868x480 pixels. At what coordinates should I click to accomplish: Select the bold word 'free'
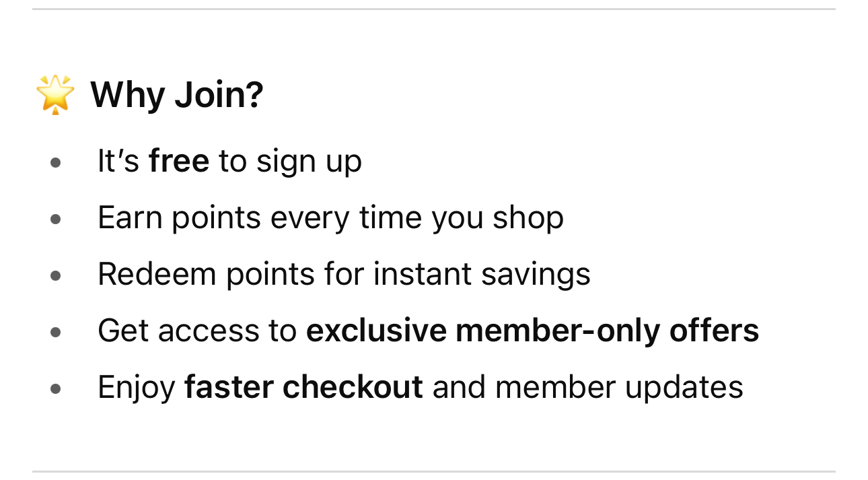[179, 161]
